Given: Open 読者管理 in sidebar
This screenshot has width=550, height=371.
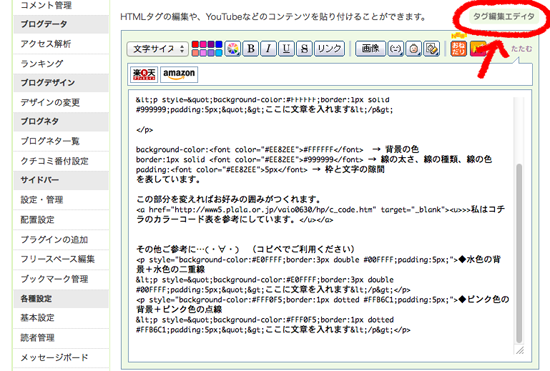Looking at the screenshot, I should tap(61, 338).
